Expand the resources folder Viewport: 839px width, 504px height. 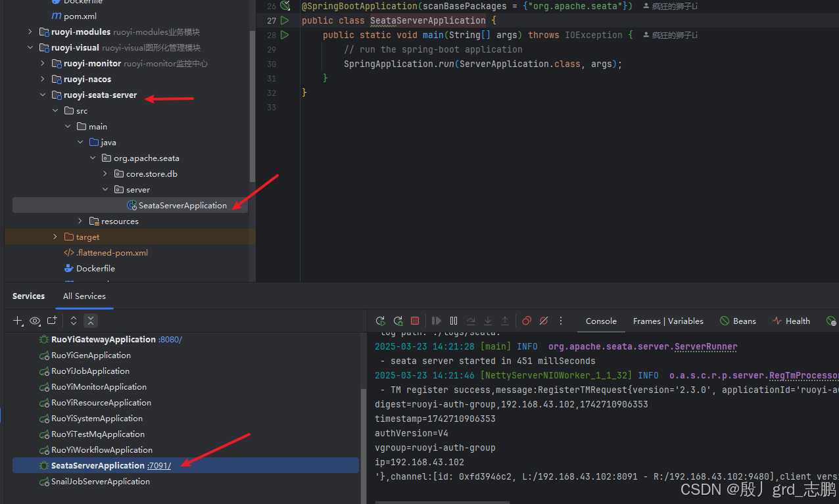pyautogui.click(x=80, y=221)
